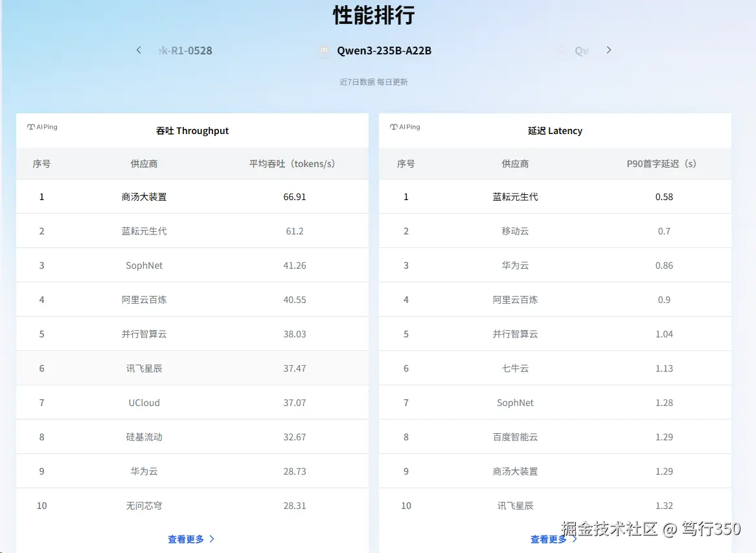756x553 pixels.
Task: Click the 吞吐 Throughput panel title
Action: 192,131
